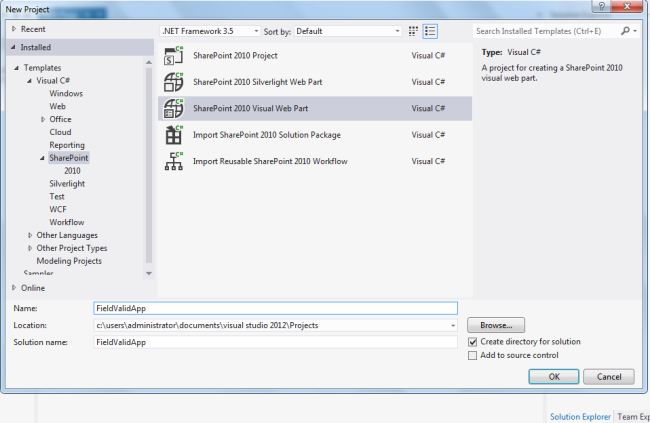The width and height of the screenshot is (650, 423).
Task: Click the SharePoint 2010 Silverlight Web Part icon
Action: pos(173,82)
